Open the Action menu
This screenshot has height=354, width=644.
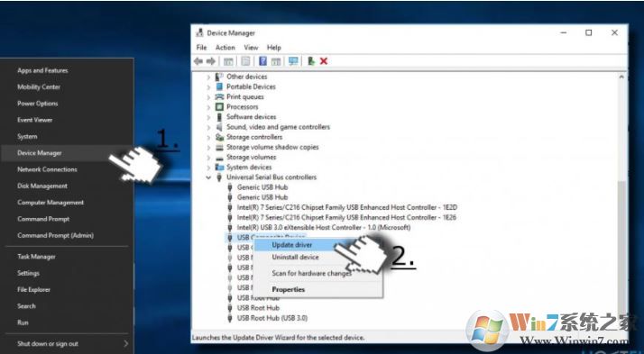(225, 48)
